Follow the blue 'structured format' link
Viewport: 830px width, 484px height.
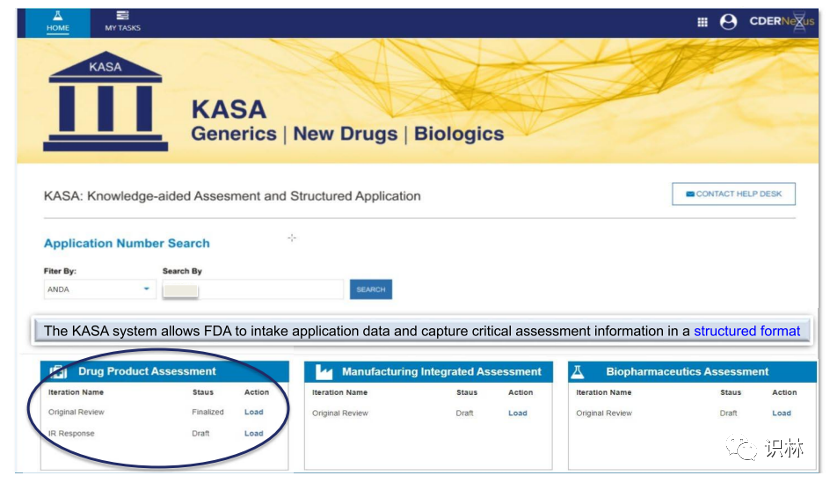pyautogui.click(x=746, y=331)
